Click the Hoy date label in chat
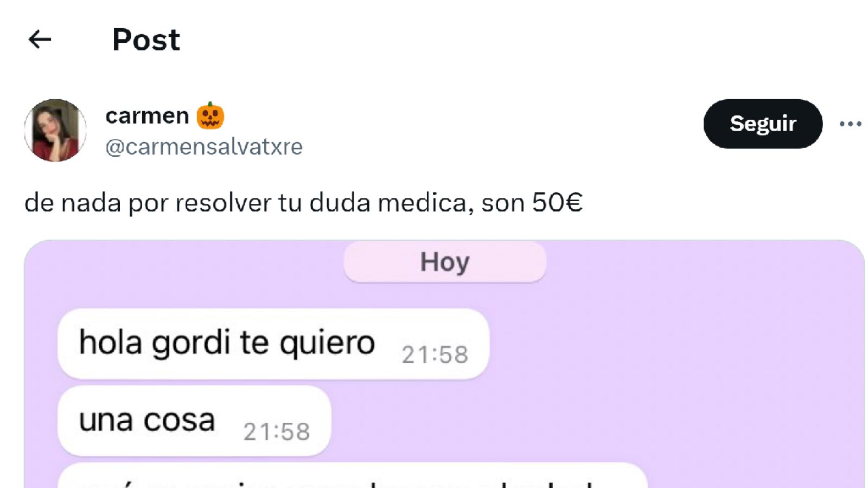The image size is (868, 488). click(445, 262)
